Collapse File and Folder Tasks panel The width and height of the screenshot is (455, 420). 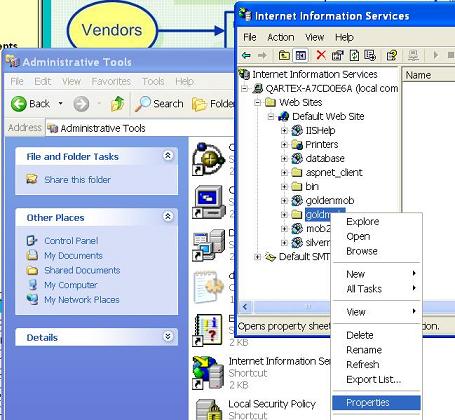(x=168, y=155)
